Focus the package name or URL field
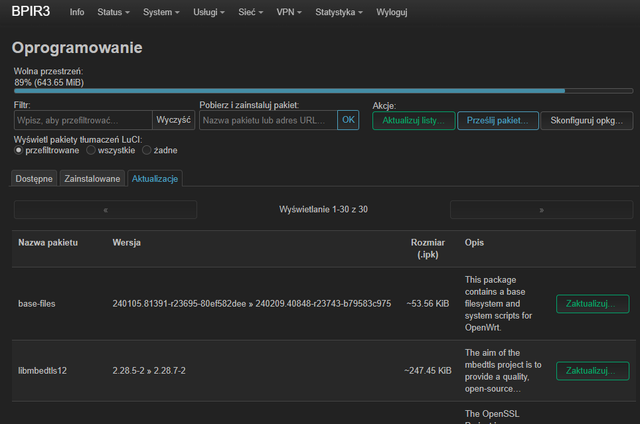Screen dimensions: 640x424 tap(268, 120)
